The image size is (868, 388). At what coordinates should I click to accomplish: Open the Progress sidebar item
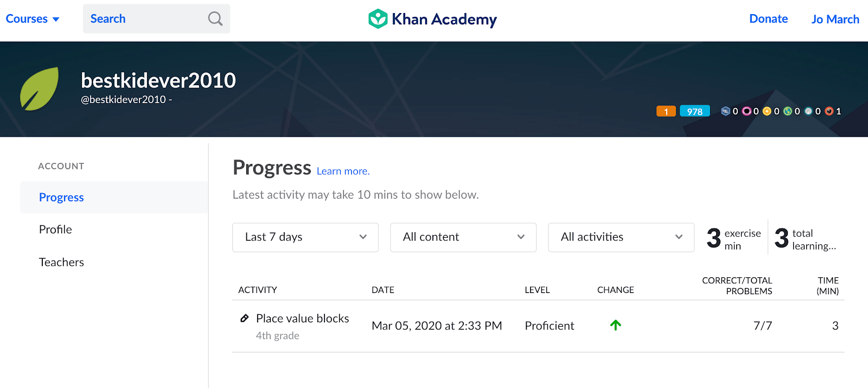tap(61, 198)
